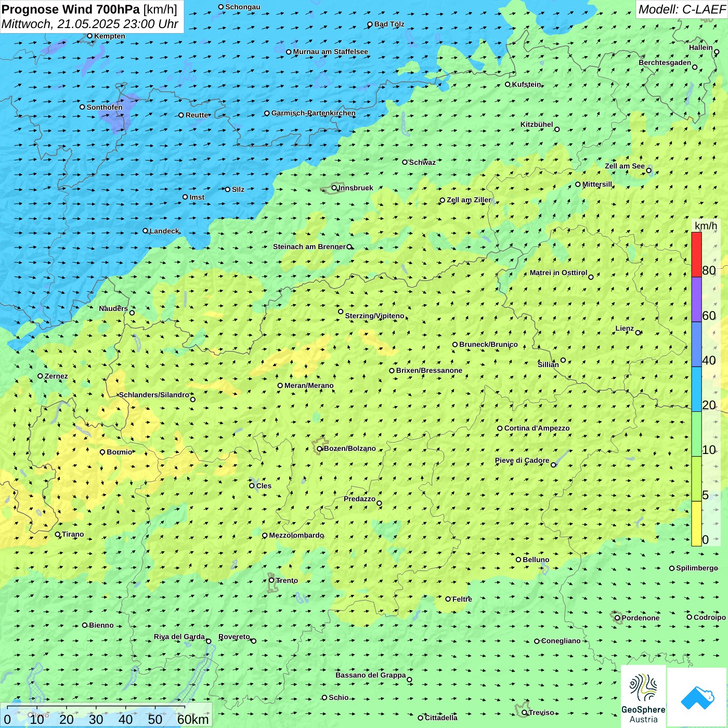Click the Landeck location marker

tap(146, 231)
